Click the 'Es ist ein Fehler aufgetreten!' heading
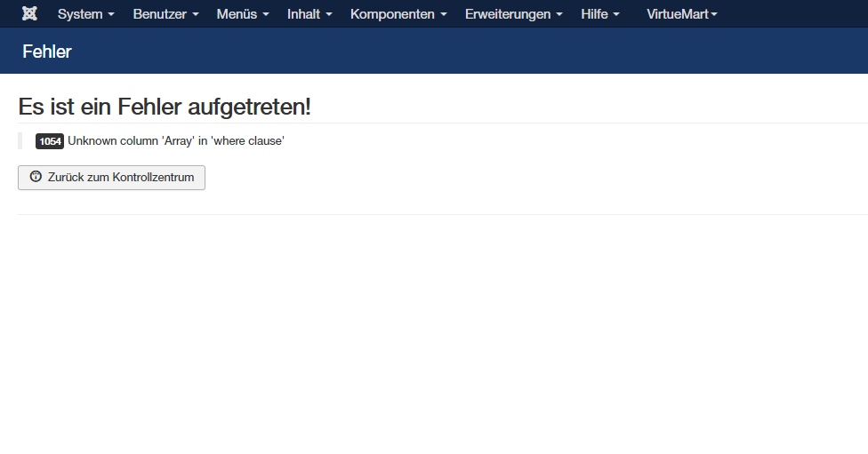 pos(165,107)
